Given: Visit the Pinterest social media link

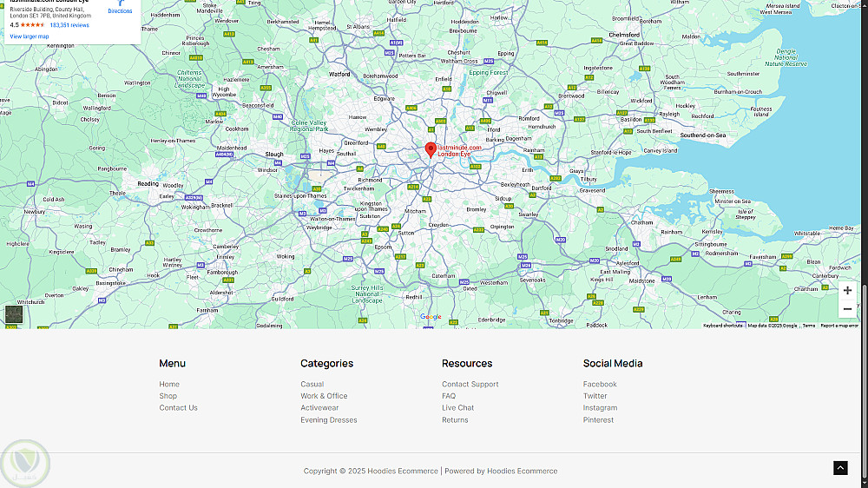Looking at the screenshot, I should (x=598, y=420).
